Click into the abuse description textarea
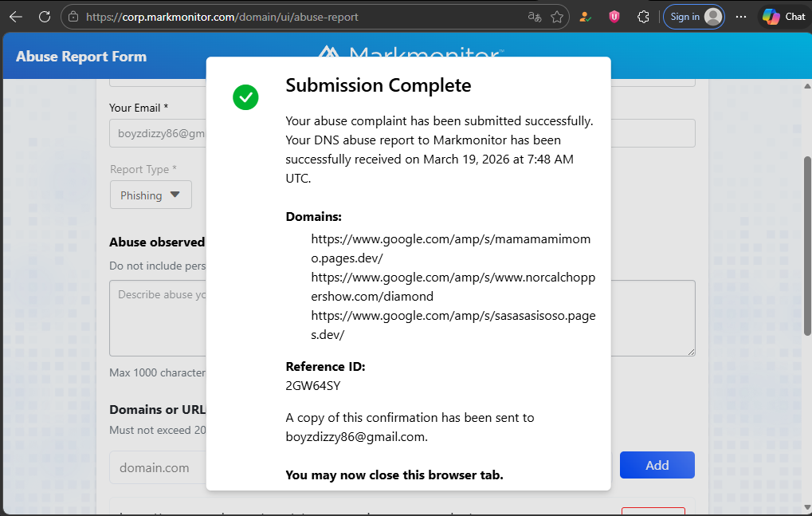Viewport: 812px width, 516px height. pyautogui.click(x=156, y=319)
